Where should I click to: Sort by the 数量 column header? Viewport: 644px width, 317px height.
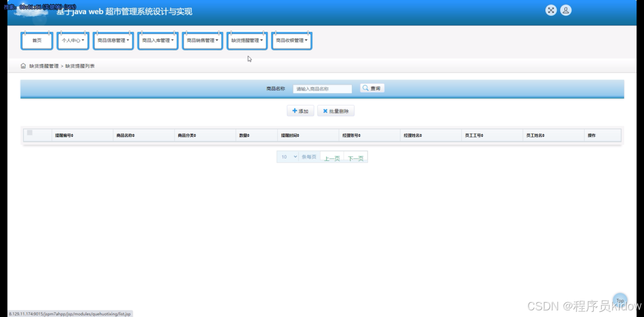tap(244, 136)
